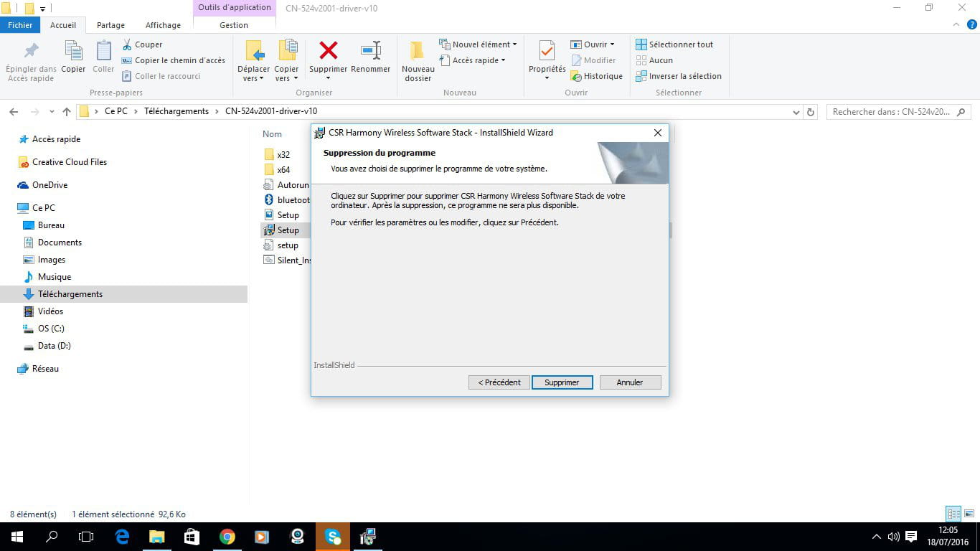Select Creative Cloud Files in sidebar
This screenshot has height=551, width=980.
pos(69,162)
